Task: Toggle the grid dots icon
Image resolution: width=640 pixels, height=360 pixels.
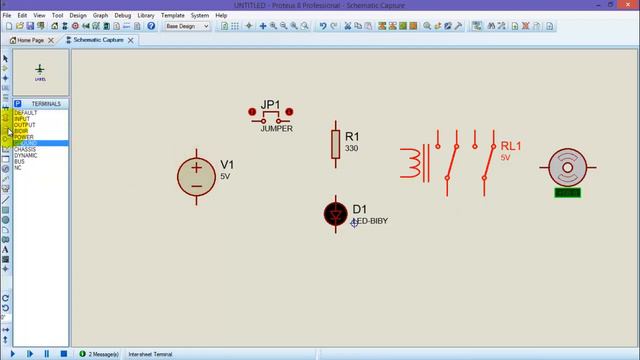Action: click(x=235, y=26)
